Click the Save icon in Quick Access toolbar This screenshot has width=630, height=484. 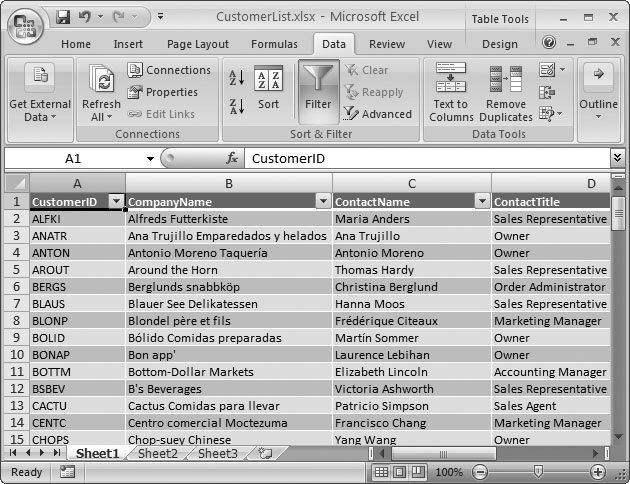[63, 17]
